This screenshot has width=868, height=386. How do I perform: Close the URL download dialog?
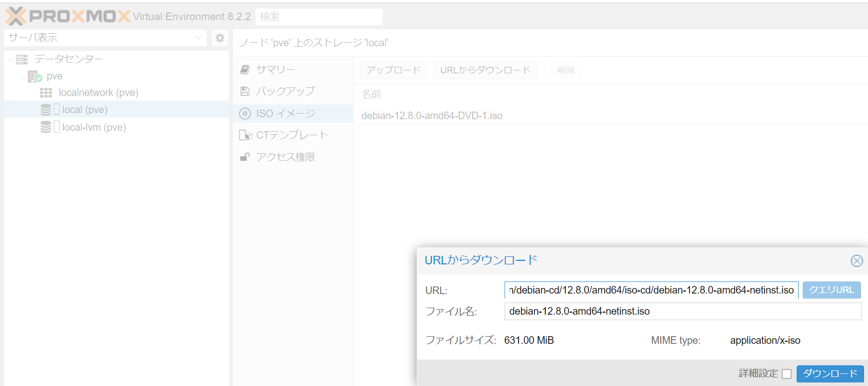tap(857, 261)
